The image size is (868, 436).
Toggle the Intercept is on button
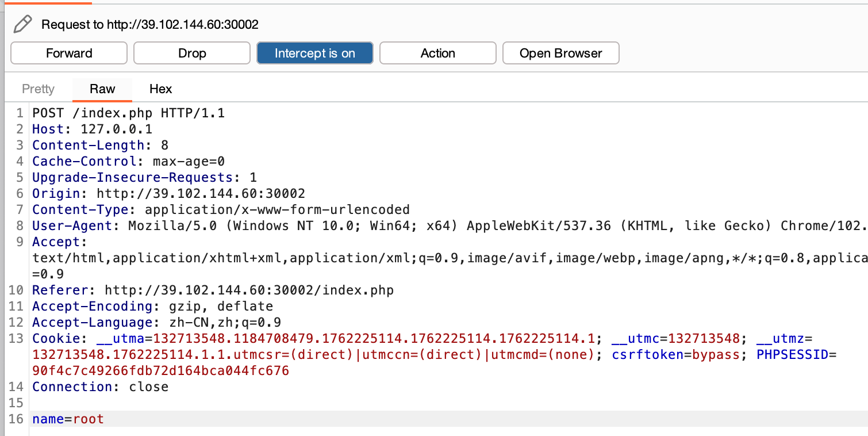coord(314,53)
